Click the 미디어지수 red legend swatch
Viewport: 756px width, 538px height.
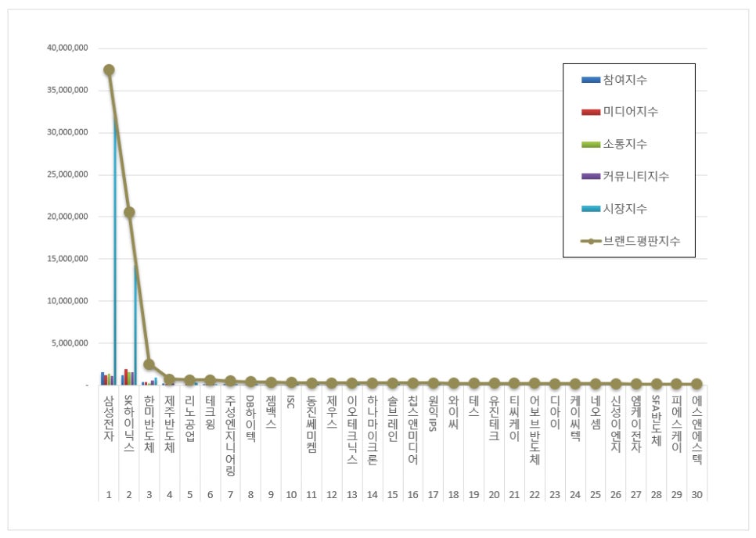pos(591,113)
